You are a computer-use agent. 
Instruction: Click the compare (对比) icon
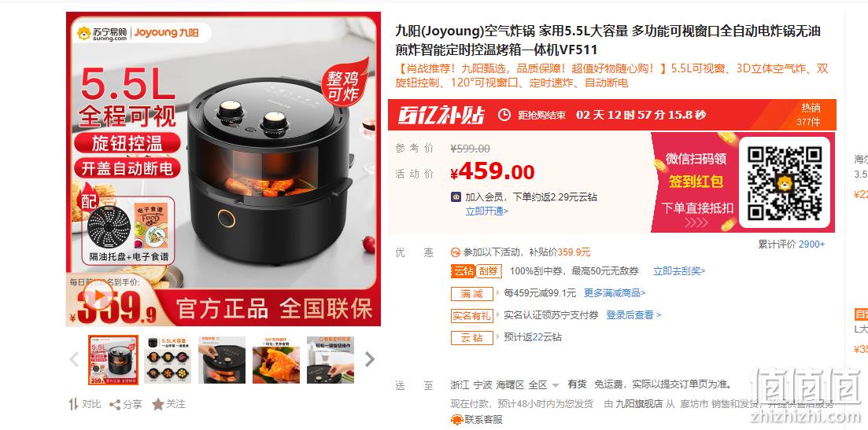pos(73,405)
